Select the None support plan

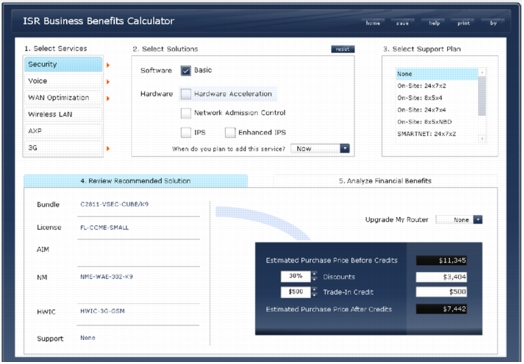(x=437, y=74)
